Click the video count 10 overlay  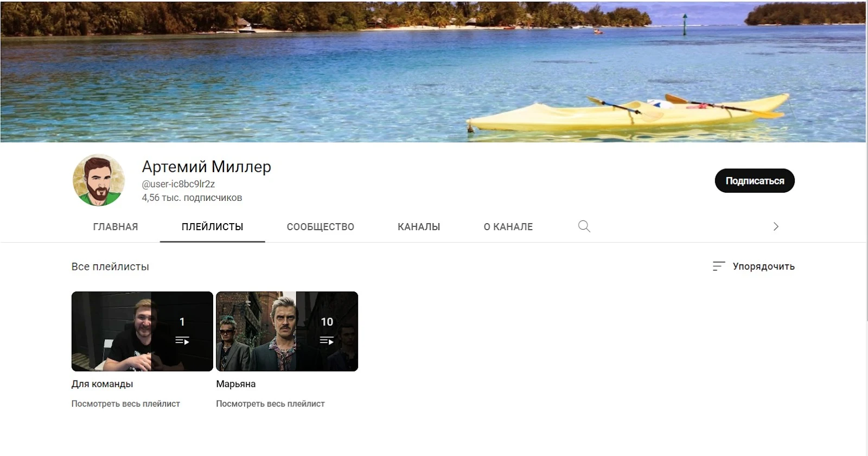click(327, 322)
